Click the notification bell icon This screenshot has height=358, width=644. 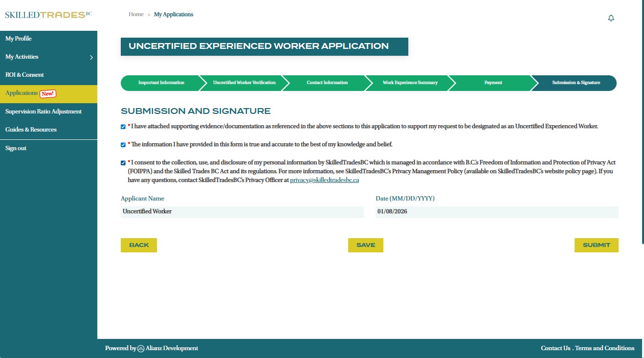tap(611, 18)
